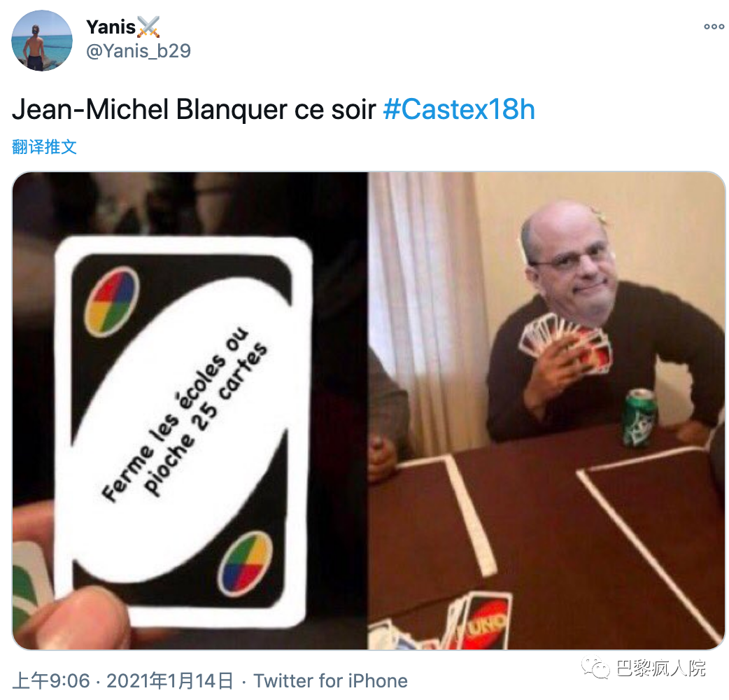Image resolution: width=729 pixels, height=700 pixels.
Task: Click the multicolor circle at card's top-left
Action: pos(111,302)
